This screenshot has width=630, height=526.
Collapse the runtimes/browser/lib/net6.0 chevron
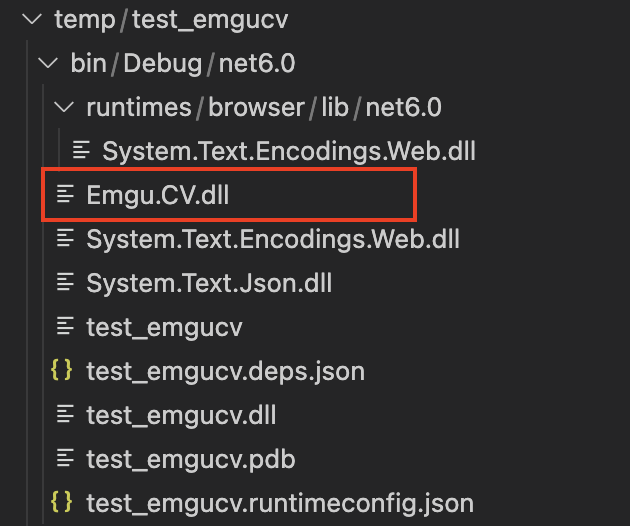click(x=64, y=107)
